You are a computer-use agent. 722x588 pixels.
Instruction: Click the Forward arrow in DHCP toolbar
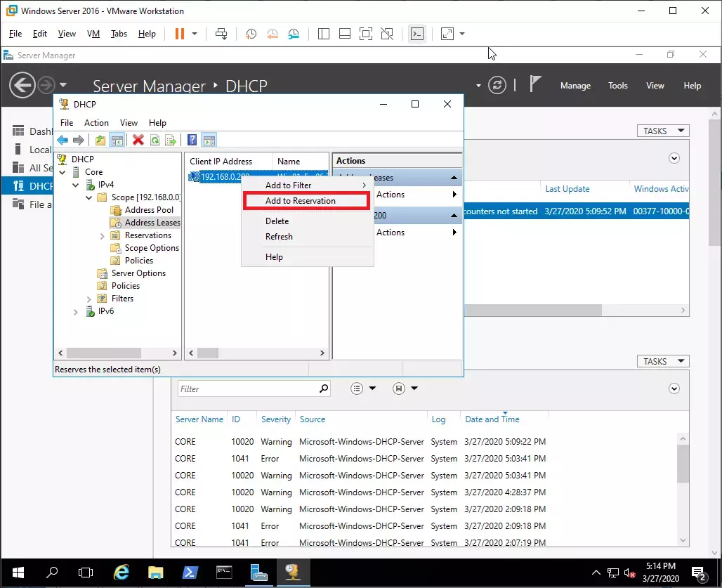pos(79,140)
